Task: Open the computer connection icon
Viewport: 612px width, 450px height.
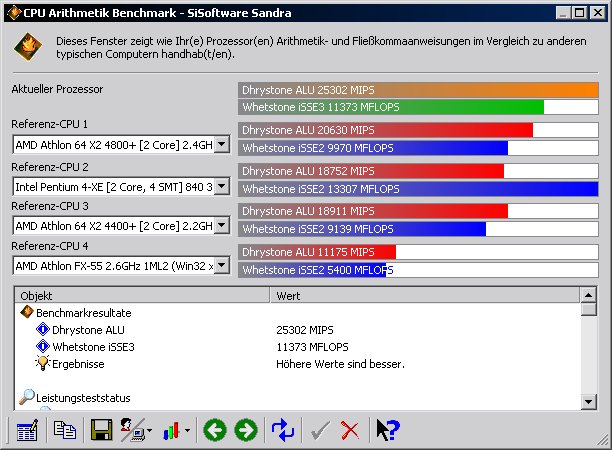Action: pyautogui.click(x=132, y=430)
